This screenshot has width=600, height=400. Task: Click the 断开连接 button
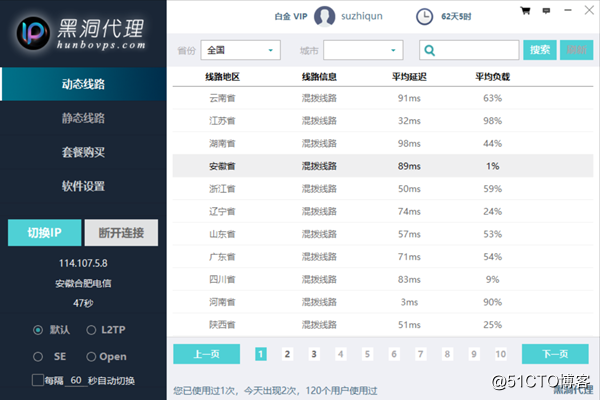coord(121,233)
